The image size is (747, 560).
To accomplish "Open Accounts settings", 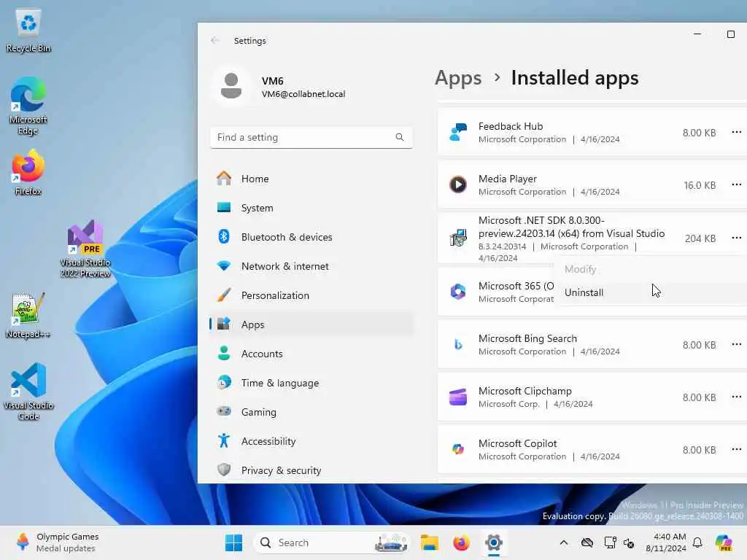I will pyautogui.click(x=311, y=354).
